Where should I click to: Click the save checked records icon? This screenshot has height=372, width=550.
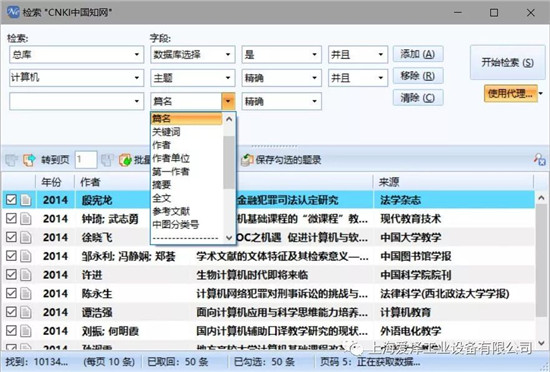click(247, 160)
